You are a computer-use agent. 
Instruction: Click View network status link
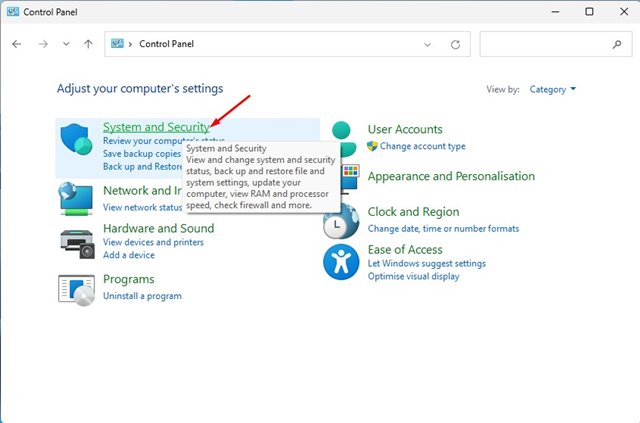click(142, 207)
